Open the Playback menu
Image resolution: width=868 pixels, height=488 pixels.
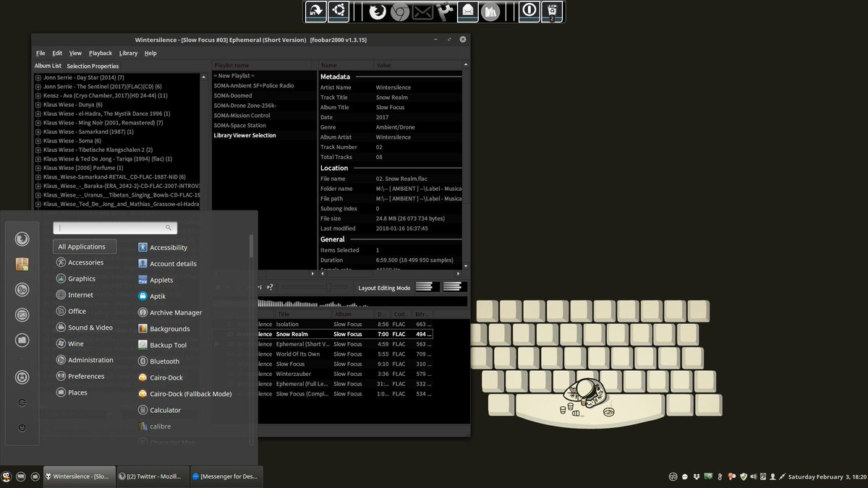[x=101, y=53]
